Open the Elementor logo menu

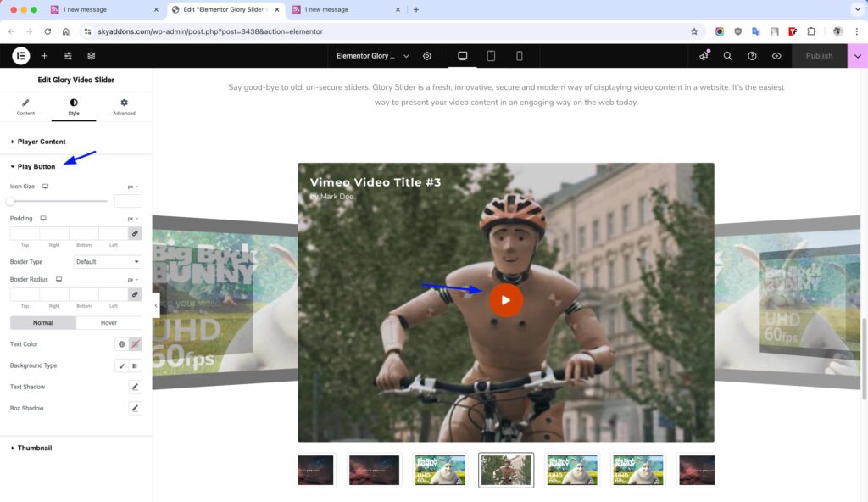click(21, 55)
